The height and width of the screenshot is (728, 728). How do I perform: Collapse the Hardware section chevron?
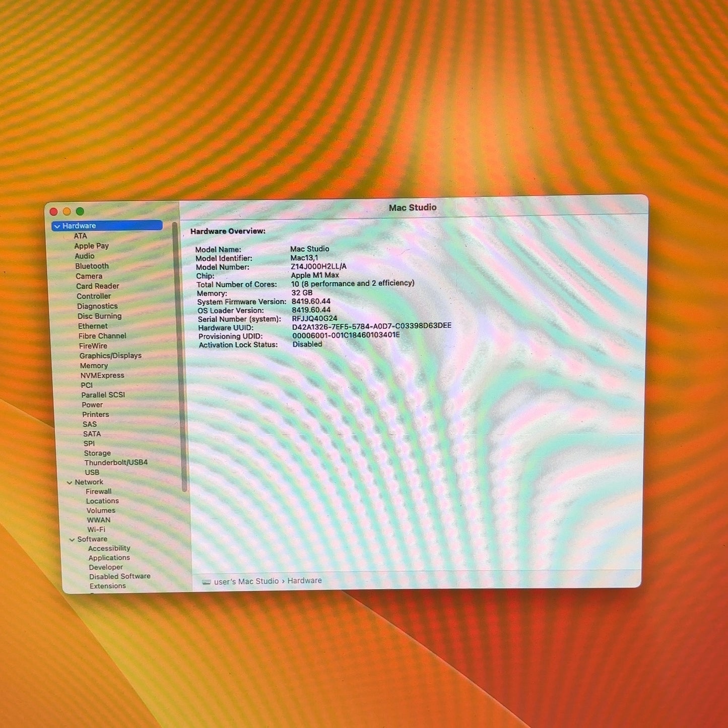point(57,226)
